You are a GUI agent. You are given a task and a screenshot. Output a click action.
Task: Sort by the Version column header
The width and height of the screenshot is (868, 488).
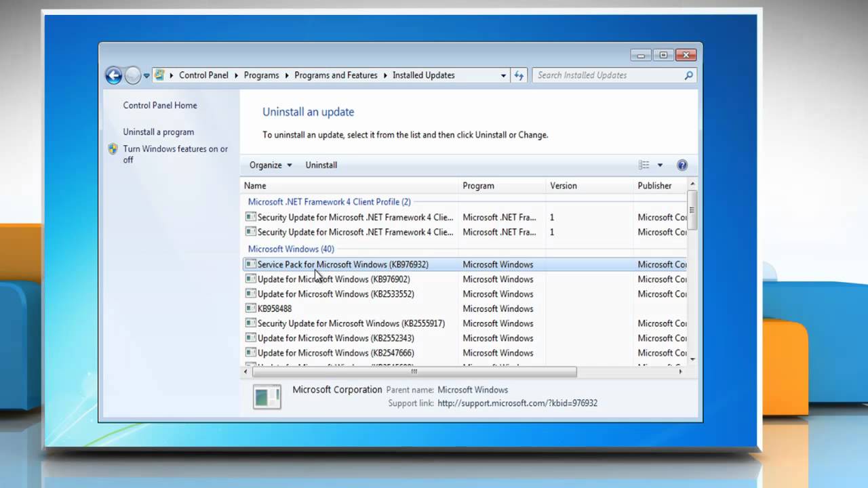pos(590,186)
